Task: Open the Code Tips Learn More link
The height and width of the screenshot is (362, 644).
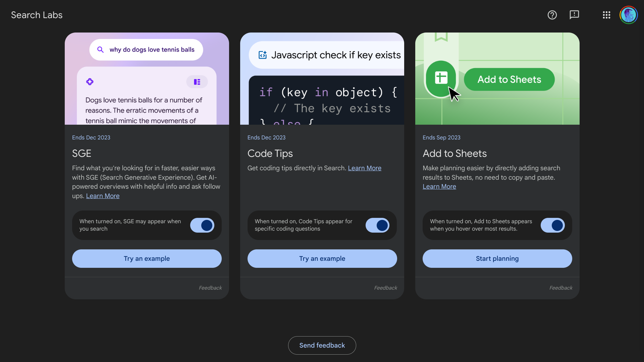Action: 365,168
